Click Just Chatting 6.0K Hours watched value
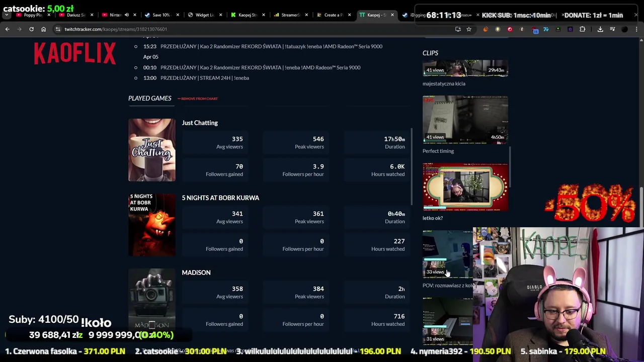This screenshot has width=644, height=362. click(x=397, y=166)
